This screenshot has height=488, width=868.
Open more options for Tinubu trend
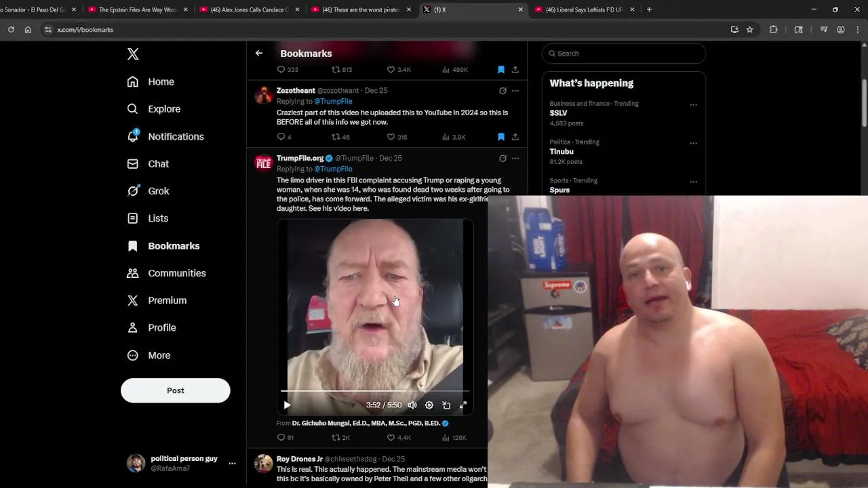tap(694, 144)
